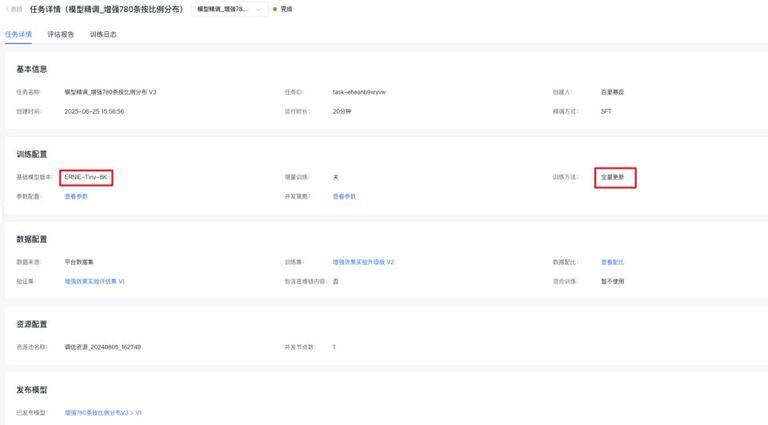The height and width of the screenshot is (425, 768).
Task: Click the 暂不使用 mixed training value
Action: click(x=612, y=281)
